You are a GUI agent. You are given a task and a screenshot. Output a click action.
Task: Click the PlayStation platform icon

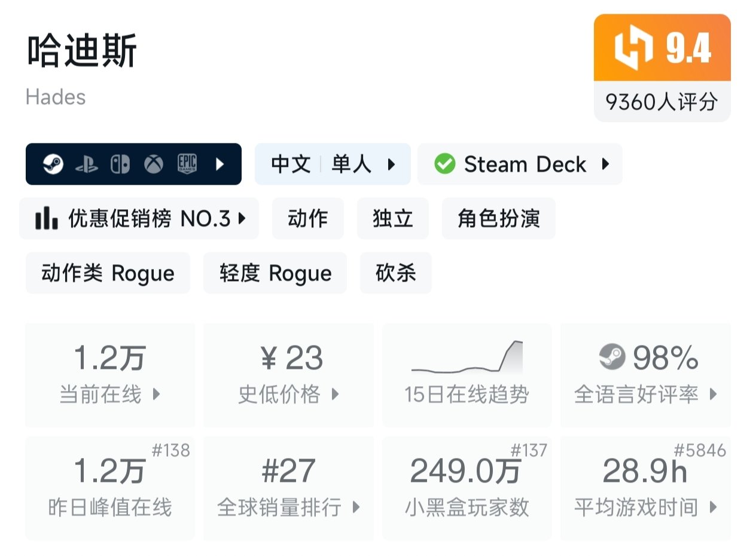86,164
